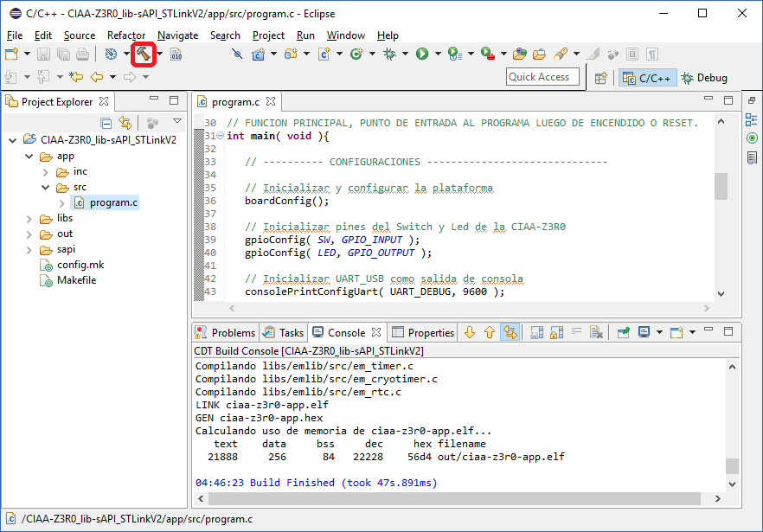Click the binary 010 file icon

[176, 54]
